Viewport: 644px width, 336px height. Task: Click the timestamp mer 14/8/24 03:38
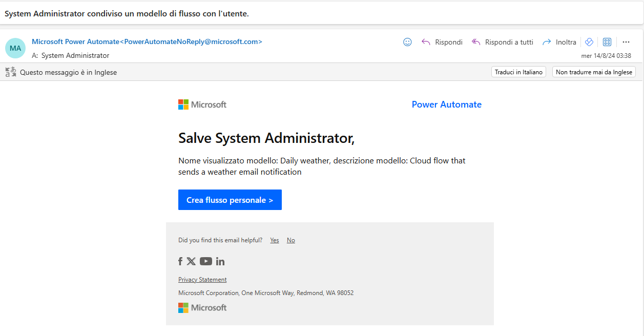[606, 56]
